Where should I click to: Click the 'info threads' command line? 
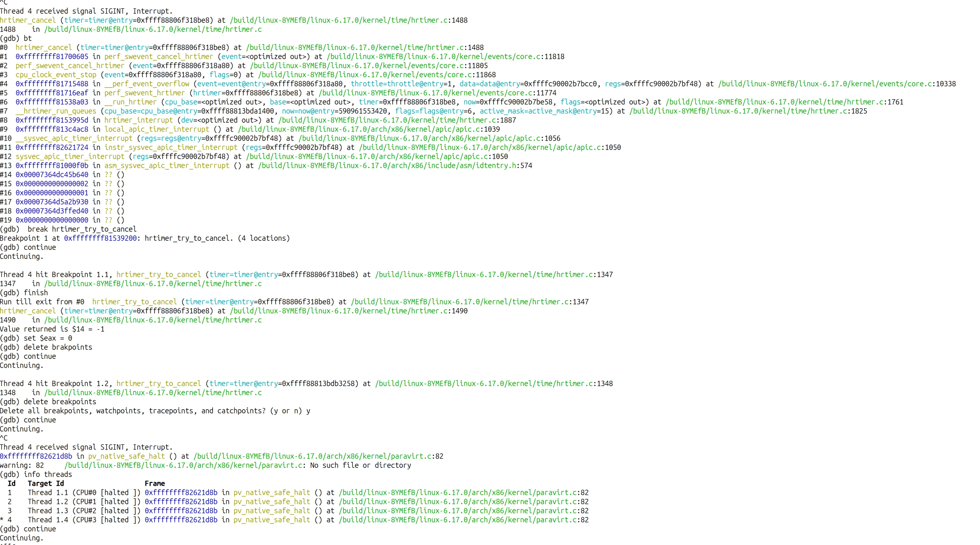47,475
